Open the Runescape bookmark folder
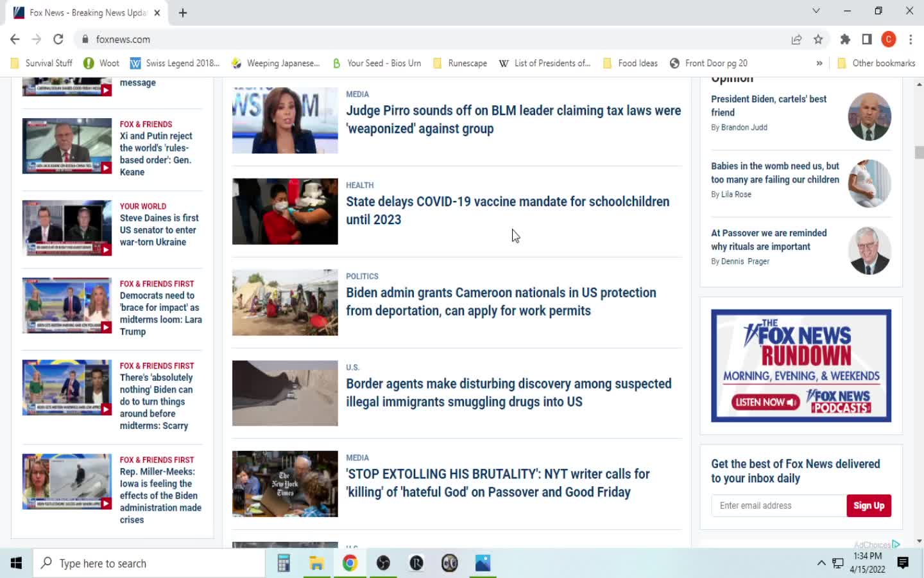 coord(460,63)
